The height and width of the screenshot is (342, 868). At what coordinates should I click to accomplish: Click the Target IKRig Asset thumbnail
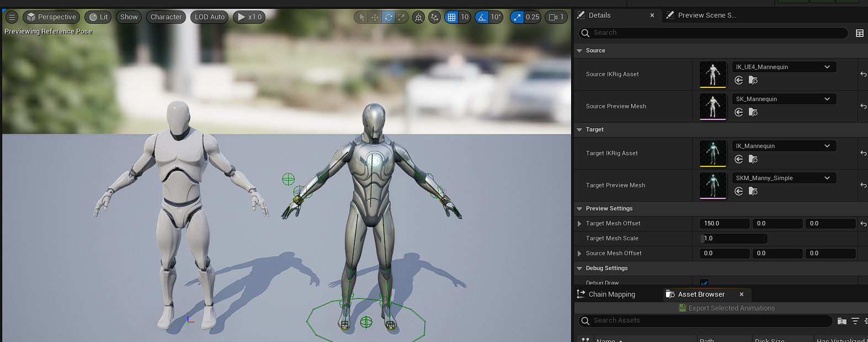tap(713, 153)
